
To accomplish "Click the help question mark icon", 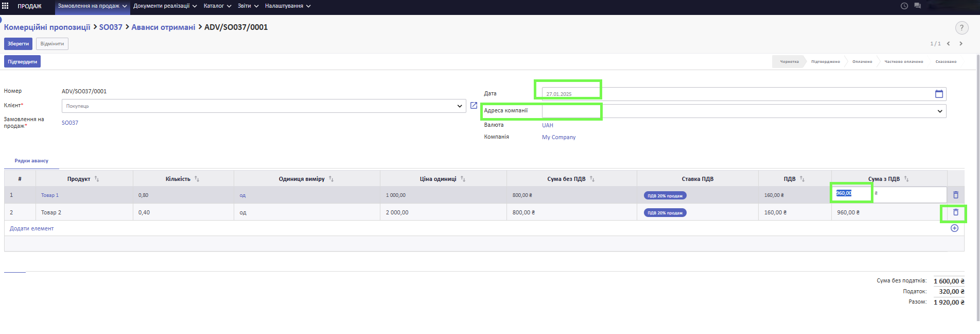I will tap(961, 28).
